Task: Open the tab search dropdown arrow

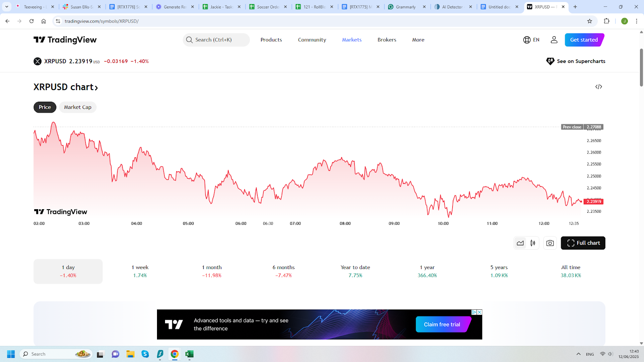Action: (7, 7)
